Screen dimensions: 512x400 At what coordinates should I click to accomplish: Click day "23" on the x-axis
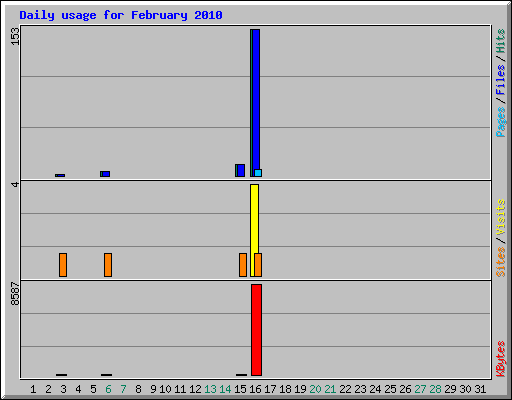[360, 389]
